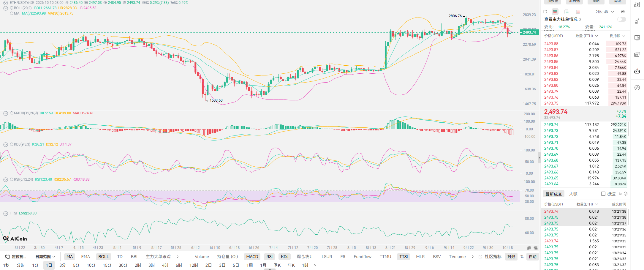Open the 数量 (ETH) order book column dropdown
Screen dimensions: 644x270
[x=587, y=36]
